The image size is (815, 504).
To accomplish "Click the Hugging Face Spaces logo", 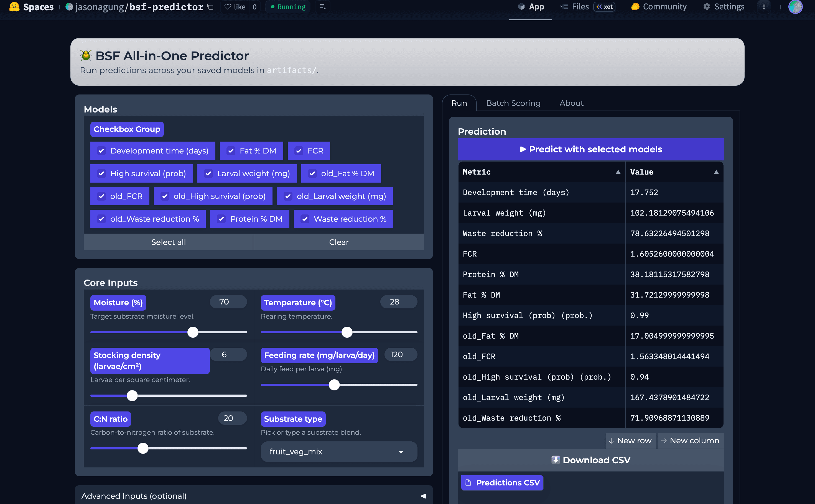I will (x=14, y=7).
